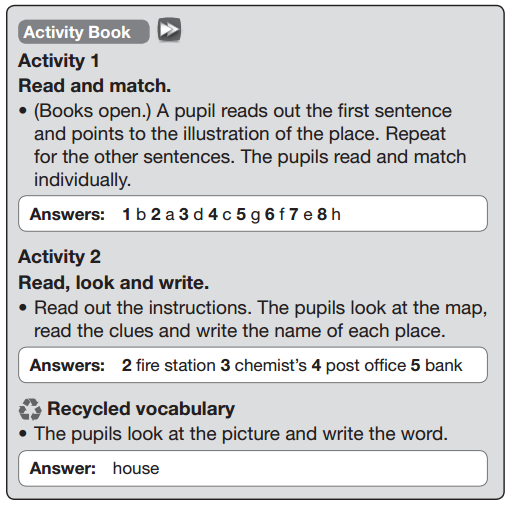Image resolution: width=513 pixels, height=508 pixels.
Task: Click the house answer box
Action: point(253,468)
